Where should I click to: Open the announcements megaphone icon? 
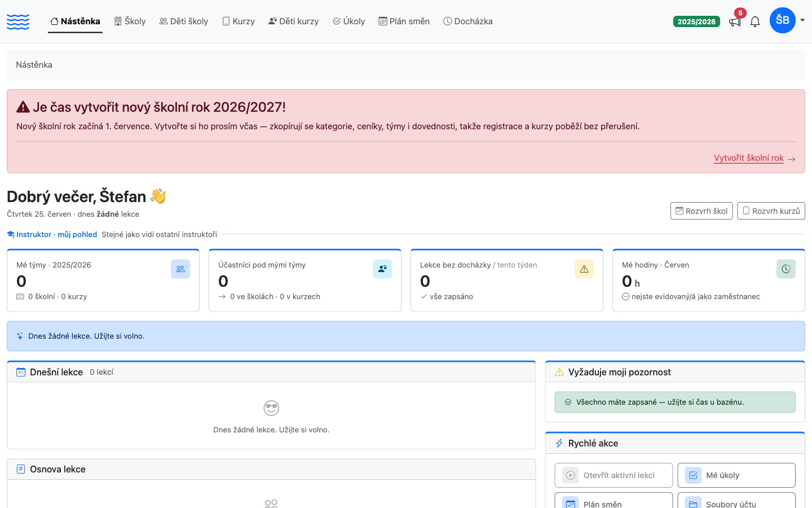pos(735,21)
